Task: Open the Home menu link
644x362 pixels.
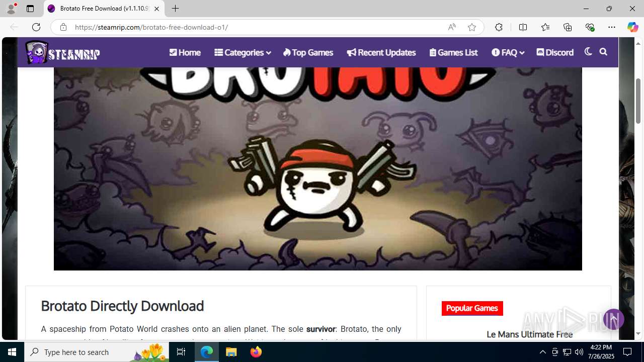Action: pyautogui.click(x=185, y=52)
